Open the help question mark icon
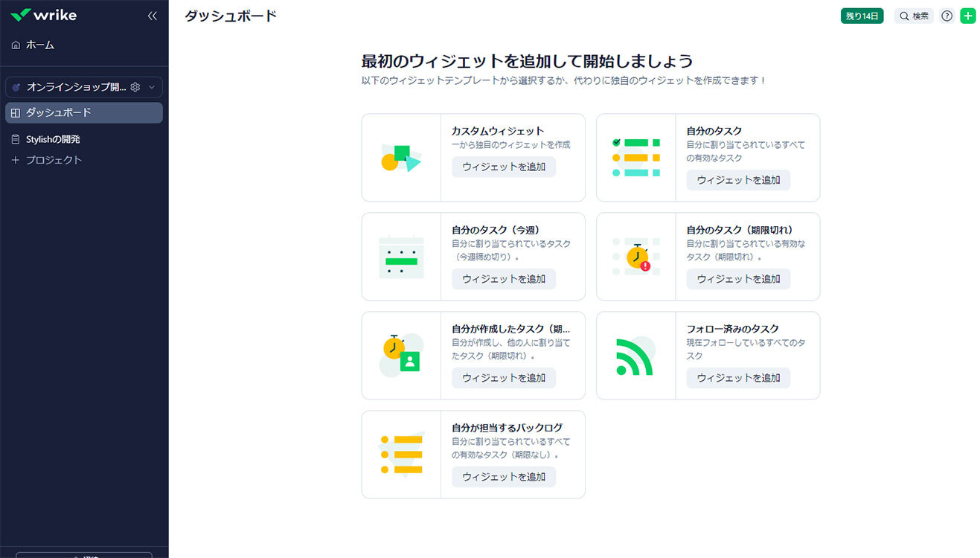 (947, 16)
